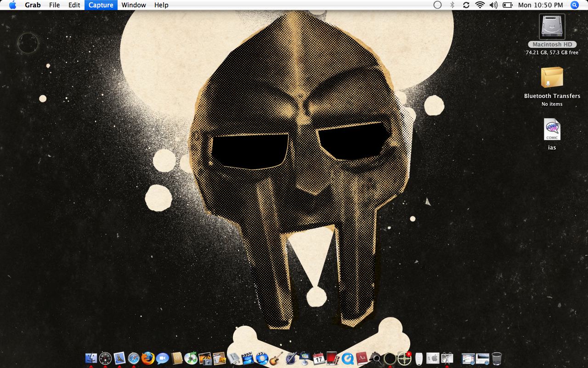Click the Mon 10:50 PM clock
Screen dimensions: 588x368
pos(540,5)
